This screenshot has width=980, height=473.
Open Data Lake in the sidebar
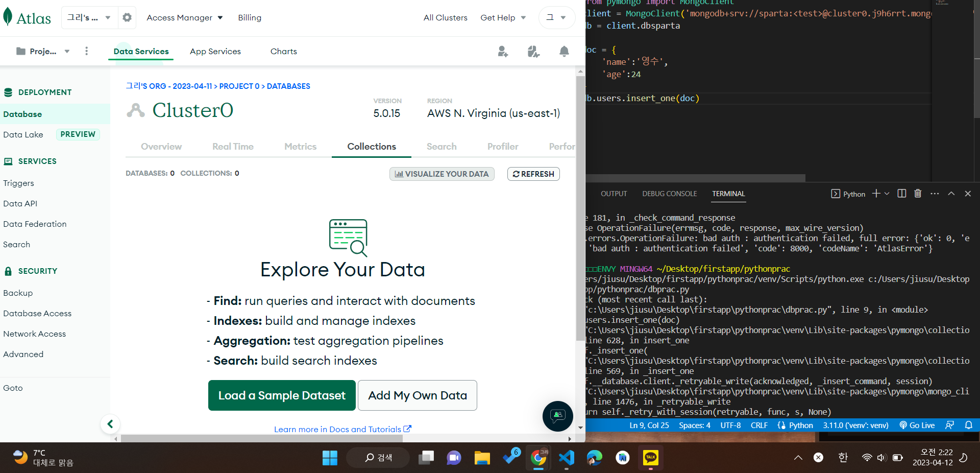tap(23, 135)
